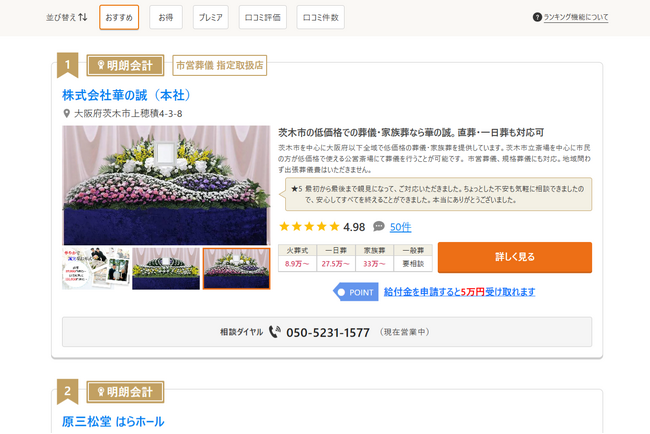Click the question mark help icon
650x434 pixels.
[x=537, y=17]
